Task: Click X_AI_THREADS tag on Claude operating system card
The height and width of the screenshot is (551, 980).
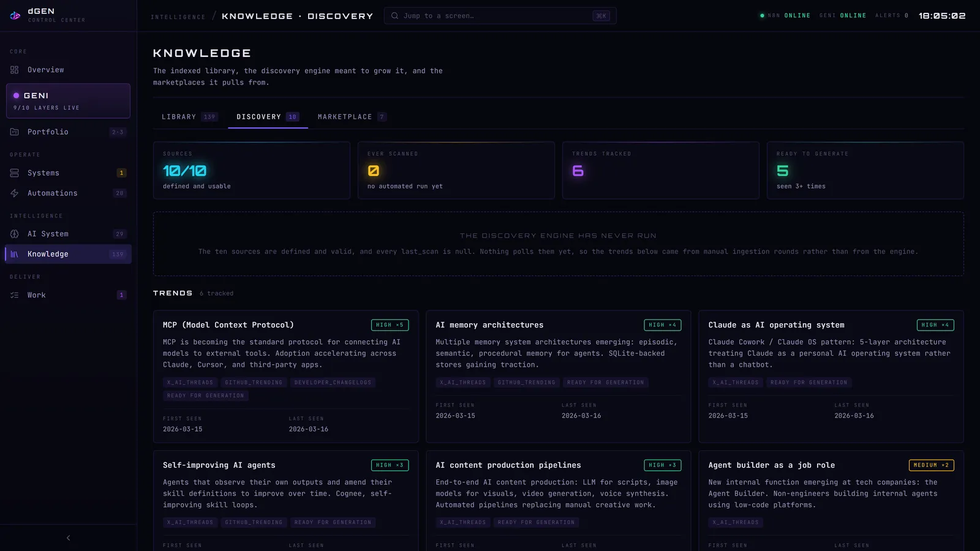Action: [x=736, y=383]
